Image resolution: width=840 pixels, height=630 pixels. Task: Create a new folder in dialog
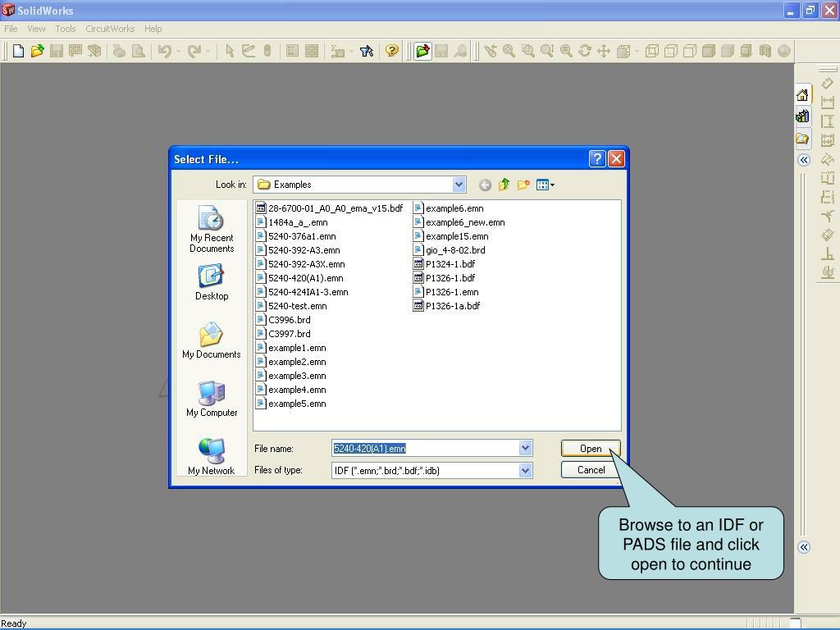coord(523,185)
